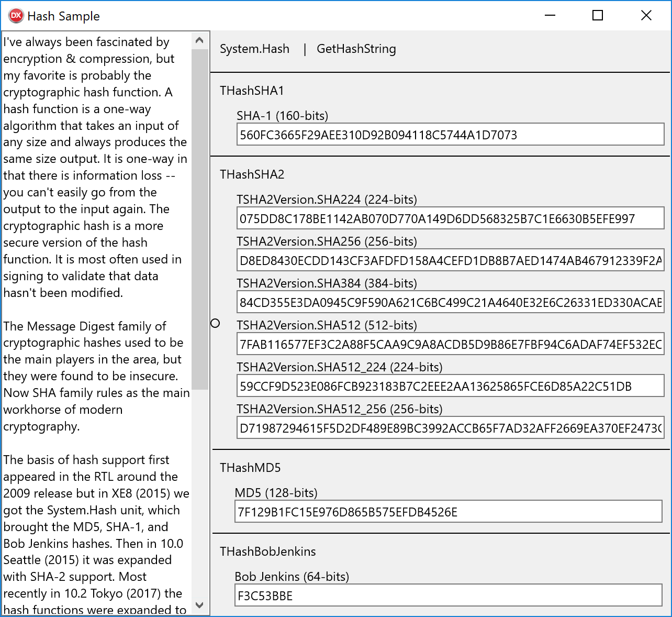Focus the SHA512 (512-bits) hash field
672x617 pixels.
pyautogui.click(x=450, y=344)
